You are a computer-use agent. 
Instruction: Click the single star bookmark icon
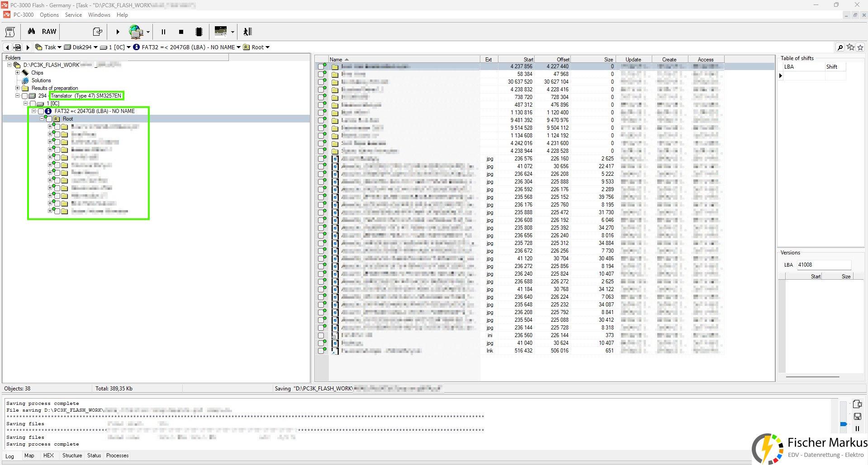[x=860, y=47]
